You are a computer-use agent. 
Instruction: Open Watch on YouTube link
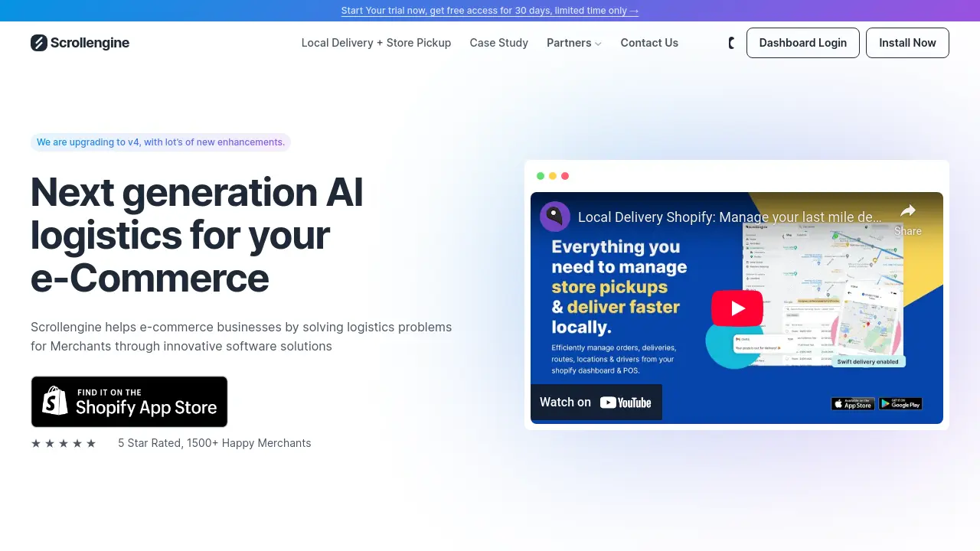coord(596,403)
